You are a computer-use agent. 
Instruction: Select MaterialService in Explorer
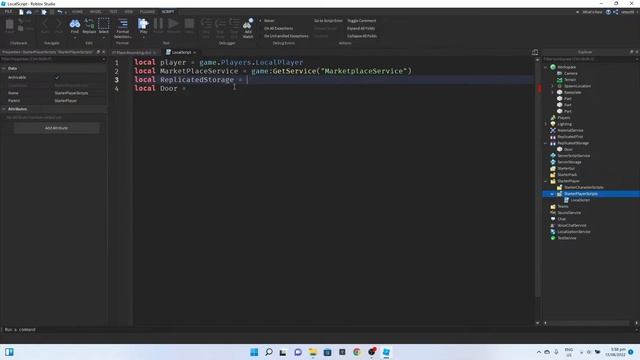570,130
